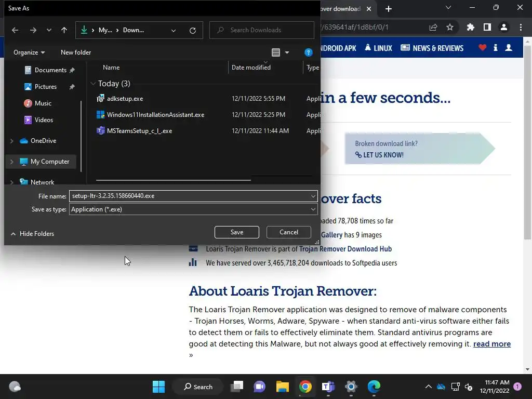532x399 pixels.
Task: Go up one folder level
Action: click(64, 30)
